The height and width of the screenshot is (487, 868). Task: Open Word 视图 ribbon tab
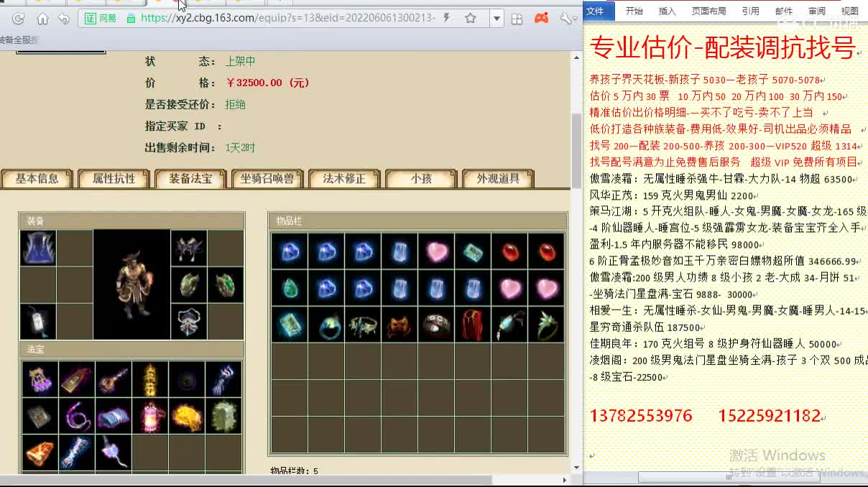point(849,11)
